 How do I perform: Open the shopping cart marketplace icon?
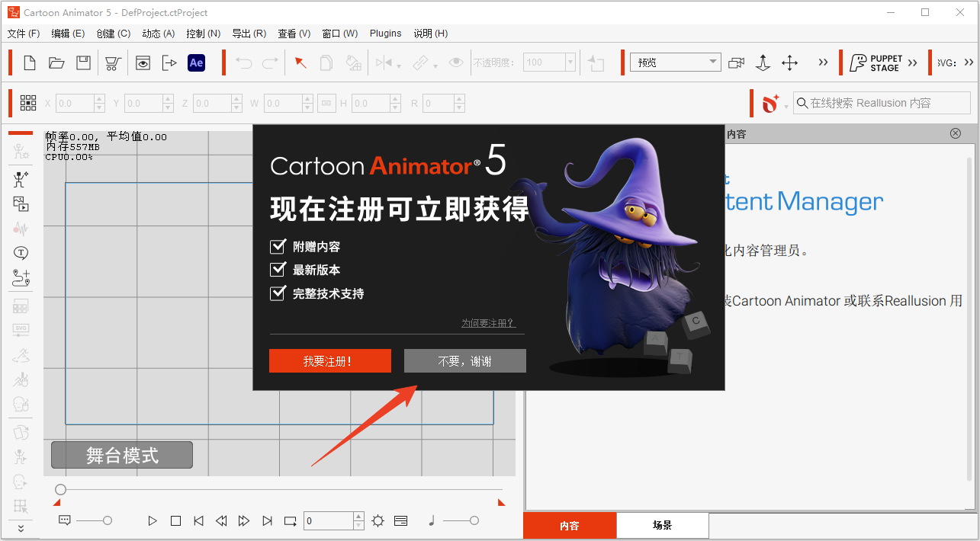click(x=113, y=63)
